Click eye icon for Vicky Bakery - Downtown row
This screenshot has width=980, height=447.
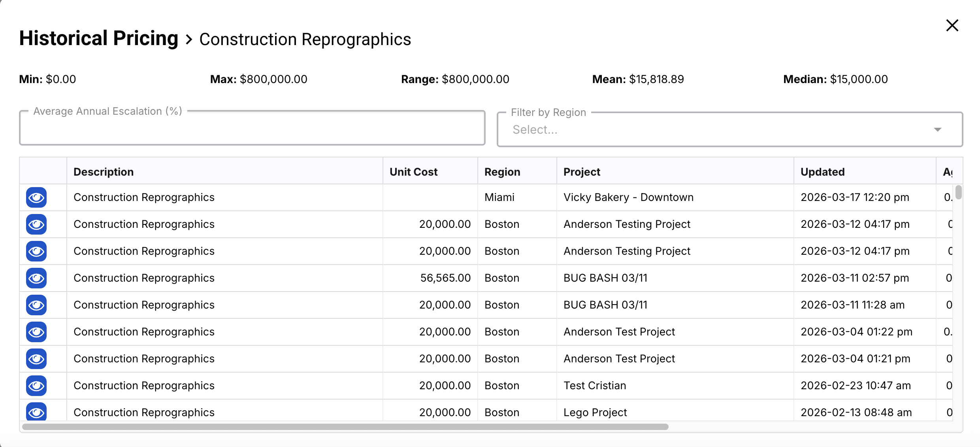point(36,197)
